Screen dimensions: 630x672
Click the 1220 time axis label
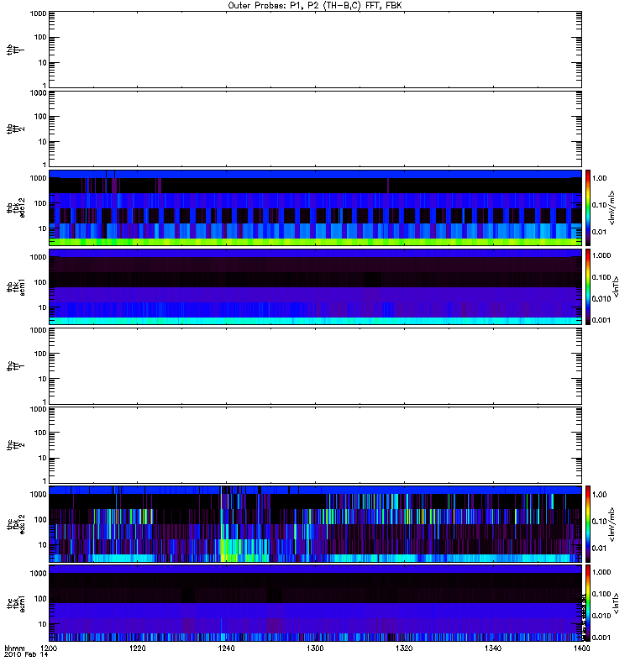pos(138,648)
